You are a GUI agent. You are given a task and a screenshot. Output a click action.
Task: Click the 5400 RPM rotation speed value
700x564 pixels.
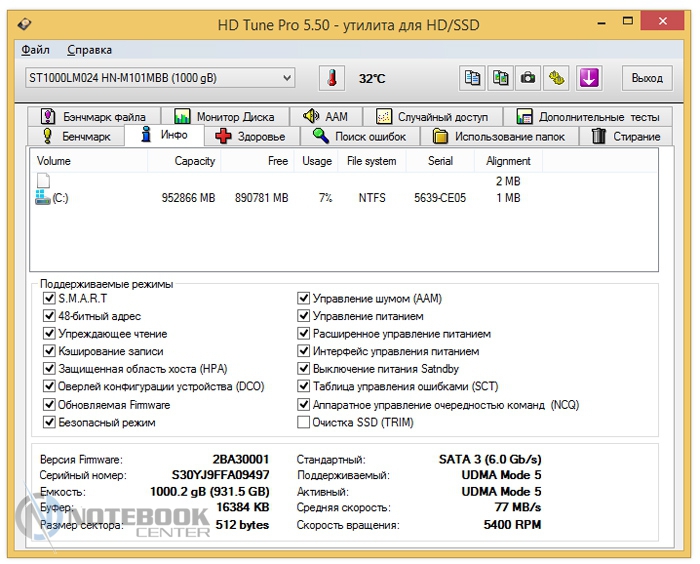point(512,524)
